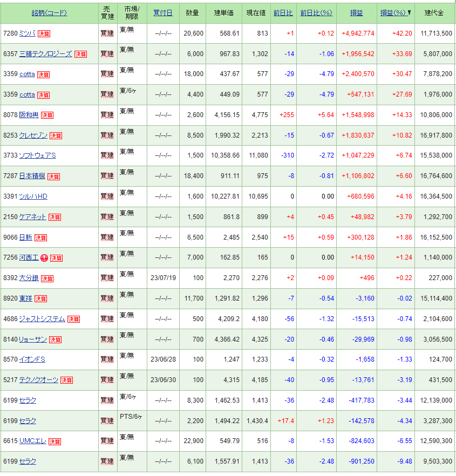Open the 三精テクノロジーズ stock link
The width and height of the screenshot is (456, 476).
45,54
